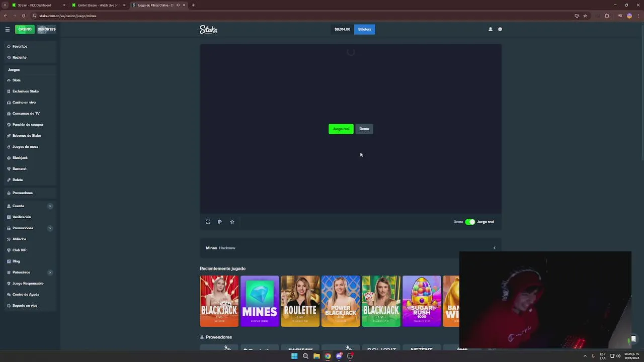This screenshot has width=644, height=362.
Task: Open the browser tab search dropdown
Action: click(5, 5)
